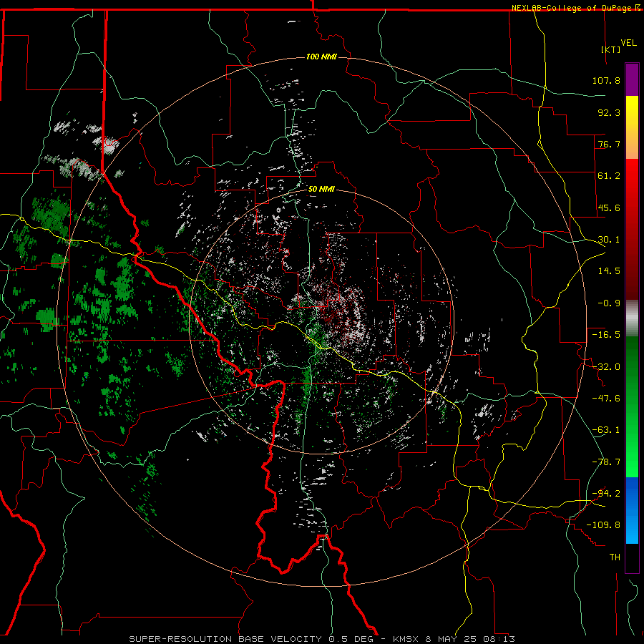Screen dimensions: 644x644
Task: Select the -63.1 scale value
Action: (606, 430)
